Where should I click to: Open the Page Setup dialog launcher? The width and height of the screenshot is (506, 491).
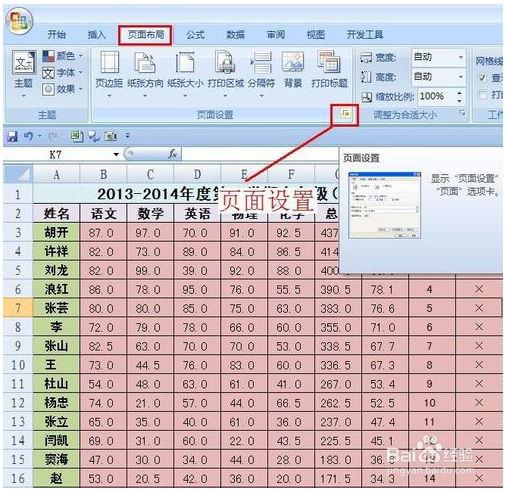click(x=346, y=114)
